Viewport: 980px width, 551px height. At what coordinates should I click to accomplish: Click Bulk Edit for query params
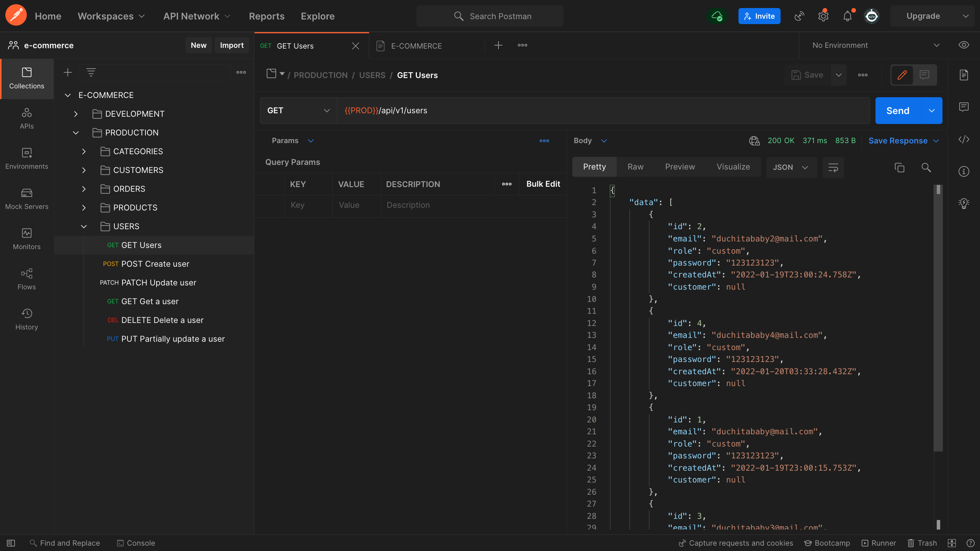pyautogui.click(x=543, y=184)
